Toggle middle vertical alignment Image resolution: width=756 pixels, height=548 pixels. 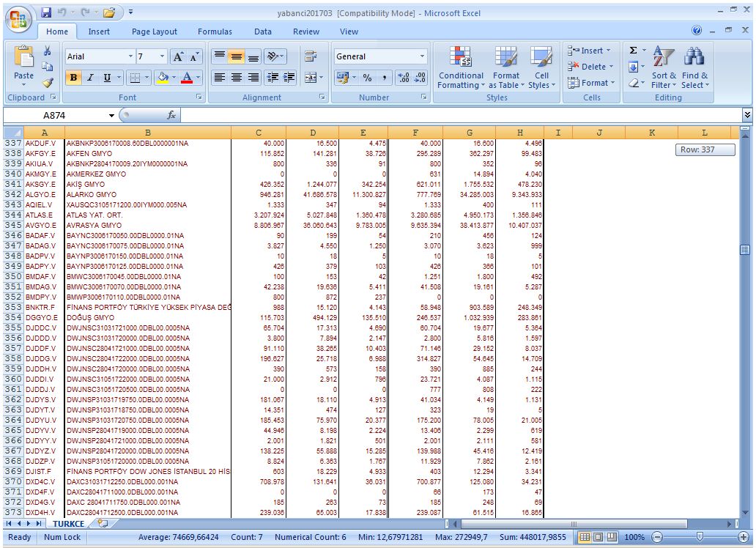pyautogui.click(x=236, y=56)
